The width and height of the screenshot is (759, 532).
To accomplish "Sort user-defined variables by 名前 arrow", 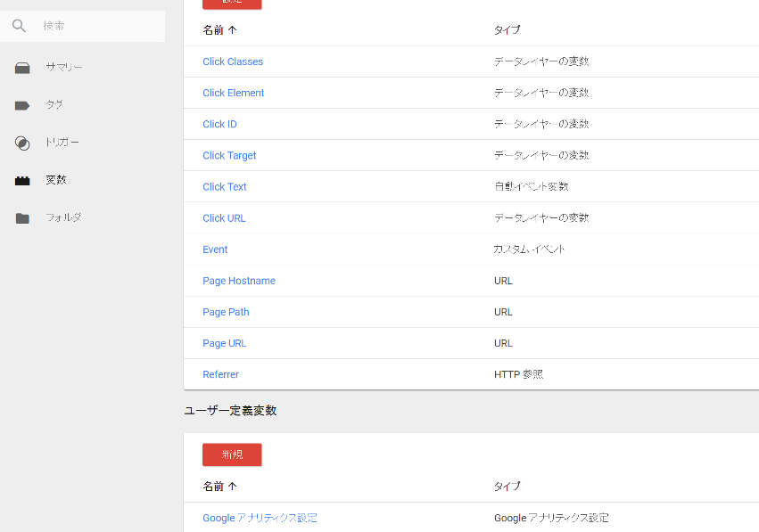I will 233,486.
